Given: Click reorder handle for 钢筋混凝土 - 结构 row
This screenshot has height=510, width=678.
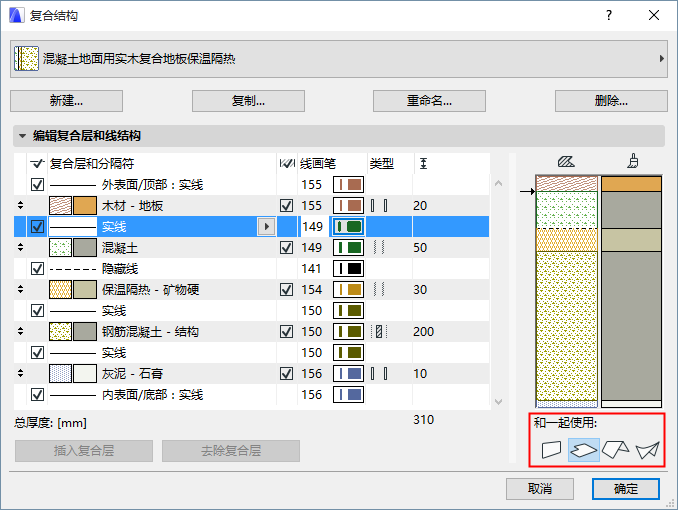Looking at the screenshot, I should 20,331.
